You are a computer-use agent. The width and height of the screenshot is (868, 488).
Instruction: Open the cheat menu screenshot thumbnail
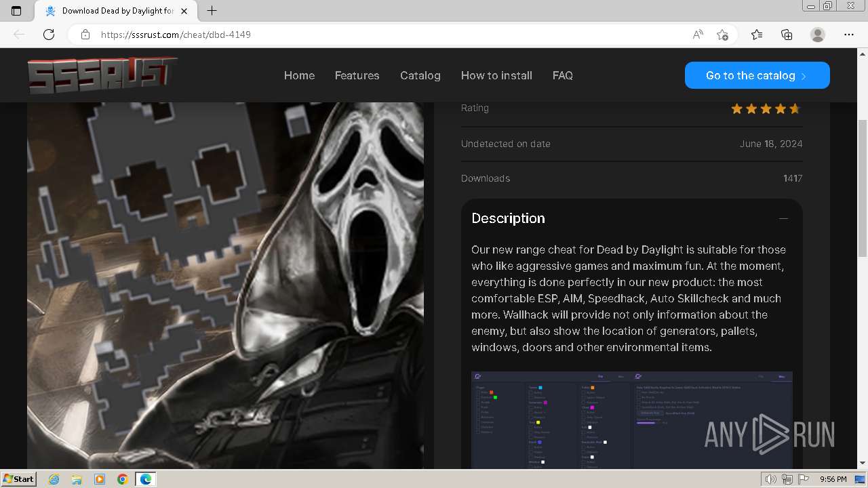(x=632, y=420)
